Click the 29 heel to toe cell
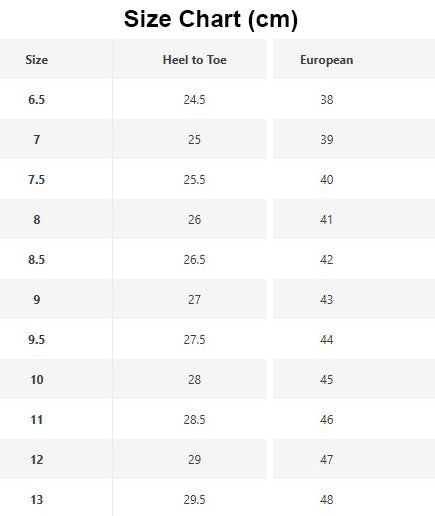 tap(194, 460)
